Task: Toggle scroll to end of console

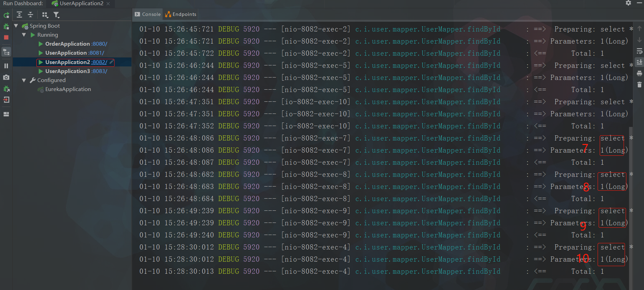Action: (640, 62)
